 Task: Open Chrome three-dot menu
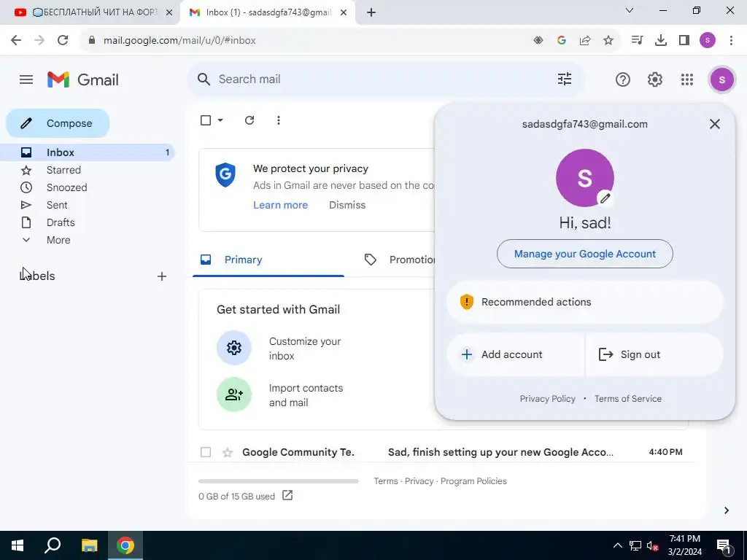point(731,41)
